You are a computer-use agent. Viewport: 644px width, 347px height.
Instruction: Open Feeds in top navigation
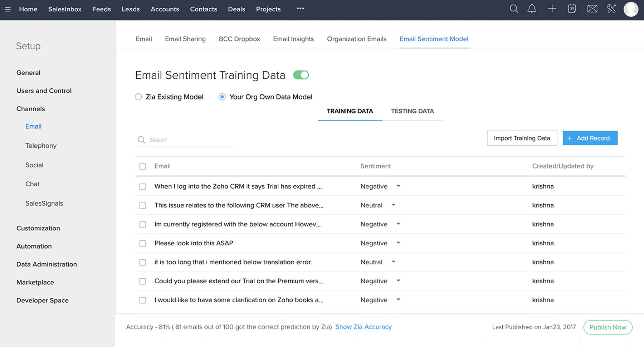point(102,9)
